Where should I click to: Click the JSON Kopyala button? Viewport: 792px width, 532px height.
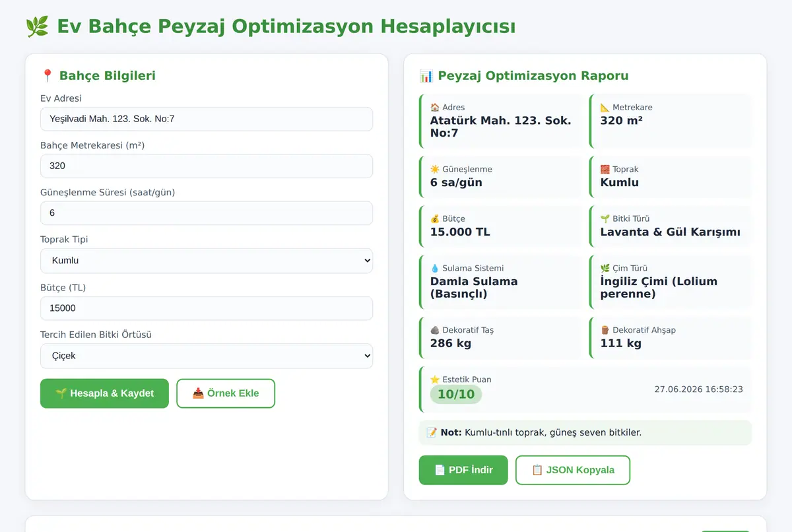tap(573, 470)
